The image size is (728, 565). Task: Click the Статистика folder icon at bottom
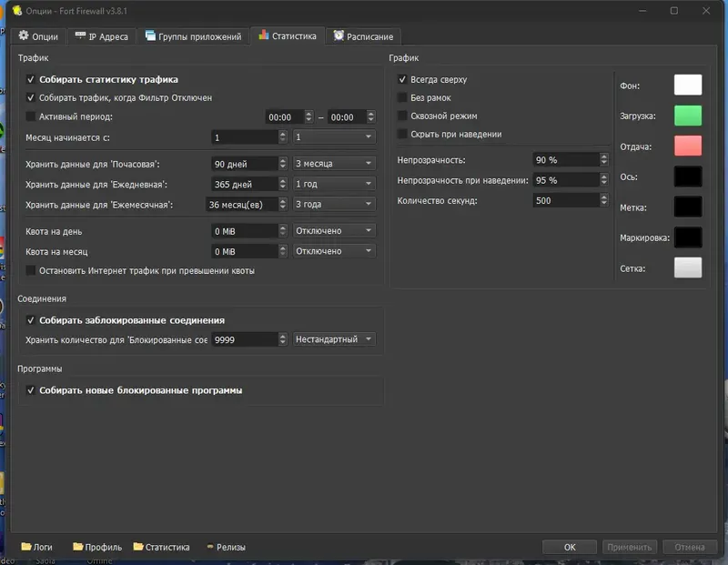click(138, 547)
